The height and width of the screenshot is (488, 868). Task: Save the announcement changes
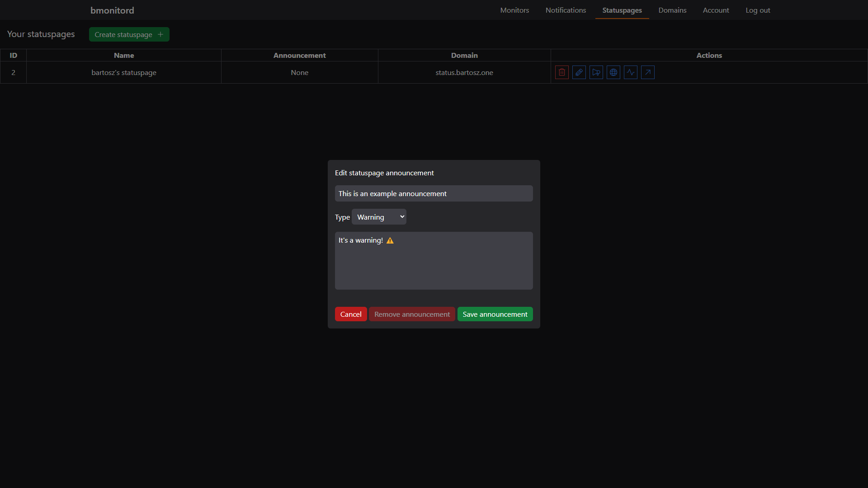pos(495,314)
